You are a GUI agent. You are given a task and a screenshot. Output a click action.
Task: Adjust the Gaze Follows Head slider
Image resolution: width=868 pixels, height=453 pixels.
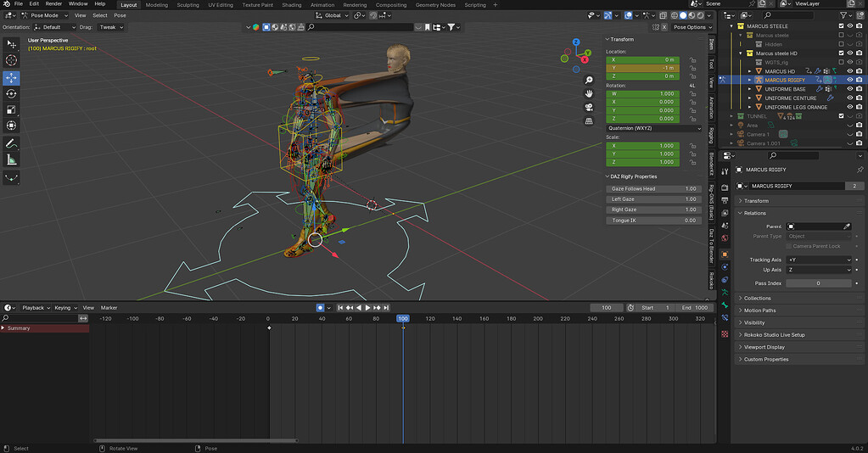point(654,189)
